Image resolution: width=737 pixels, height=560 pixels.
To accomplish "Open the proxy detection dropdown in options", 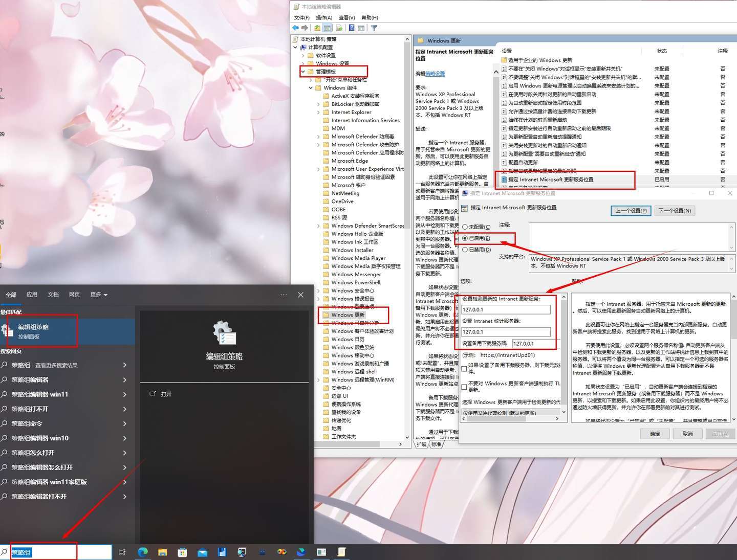I will pyautogui.click(x=511, y=412).
